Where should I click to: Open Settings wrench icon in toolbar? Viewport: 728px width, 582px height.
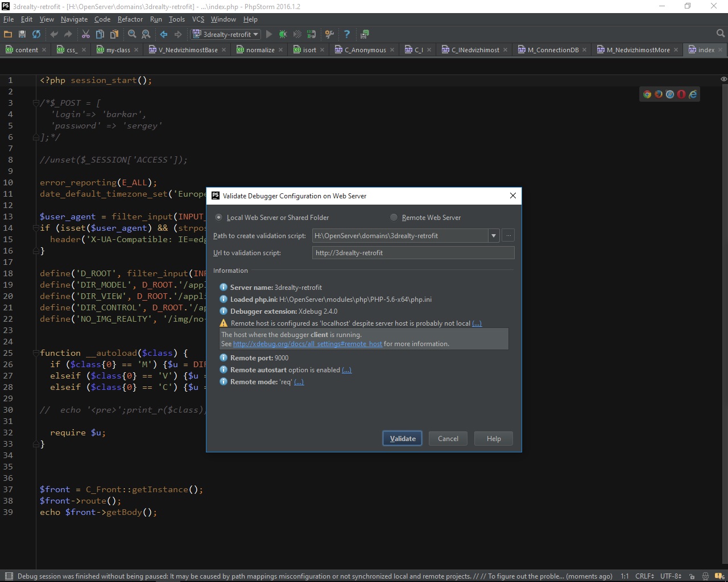[329, 34]
